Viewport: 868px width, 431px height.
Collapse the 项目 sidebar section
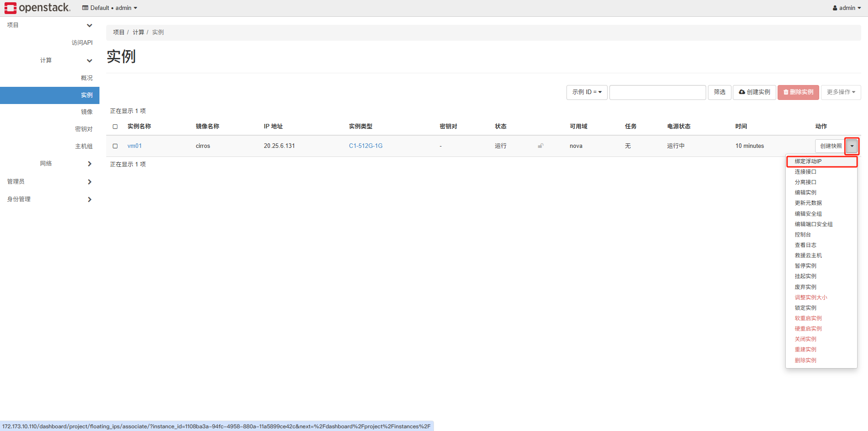tap(50, 25)
